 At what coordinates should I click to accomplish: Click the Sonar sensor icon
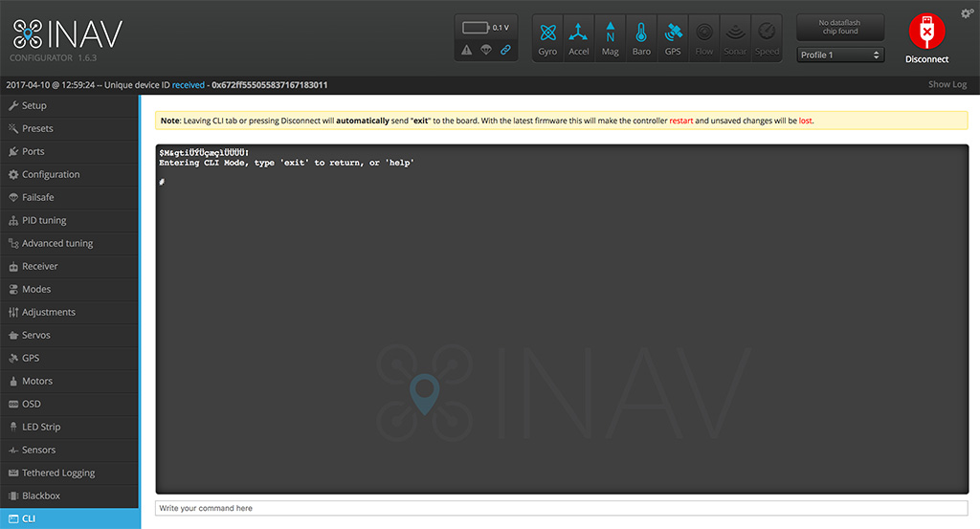[735, 37]
